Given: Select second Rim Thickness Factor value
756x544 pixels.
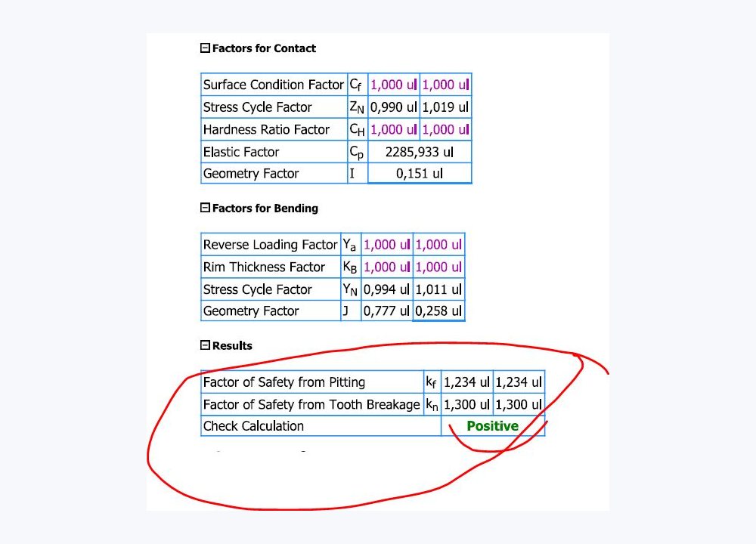Looking at the screenshot, I should [x=438, y=267].
